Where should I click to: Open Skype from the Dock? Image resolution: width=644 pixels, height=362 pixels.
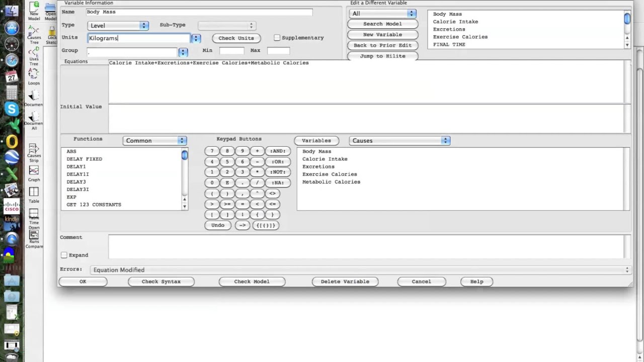click(12, 109)
